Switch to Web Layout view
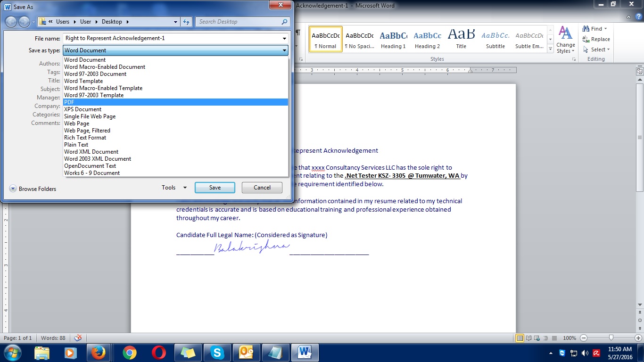 pos(537,338)
